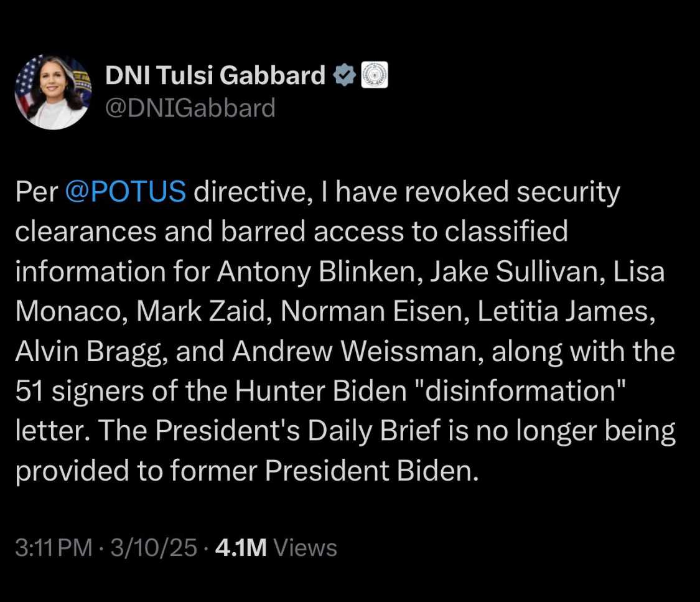Click the phrase President's Daily Brief
This screenshot has width=700, height=602.
pos(298,431)
